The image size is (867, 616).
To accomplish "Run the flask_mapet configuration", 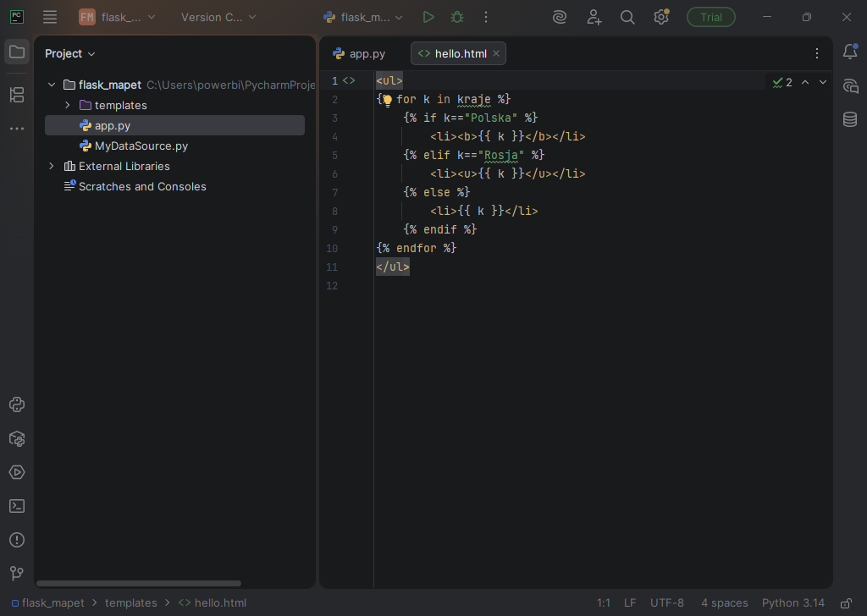I will pyautogui.click(x=428, y=17).
